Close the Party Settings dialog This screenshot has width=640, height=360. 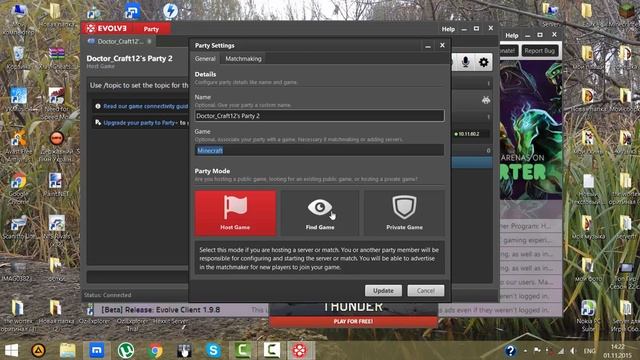[x=442, y=45]
